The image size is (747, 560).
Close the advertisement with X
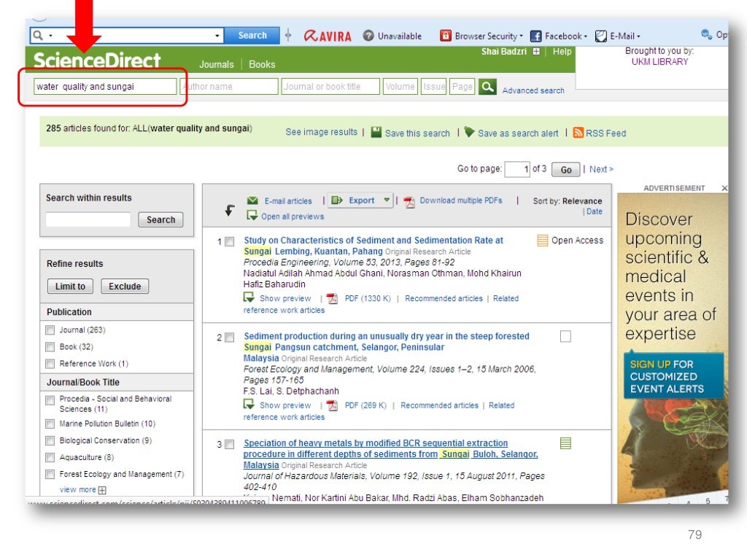(x=724, y=188)
